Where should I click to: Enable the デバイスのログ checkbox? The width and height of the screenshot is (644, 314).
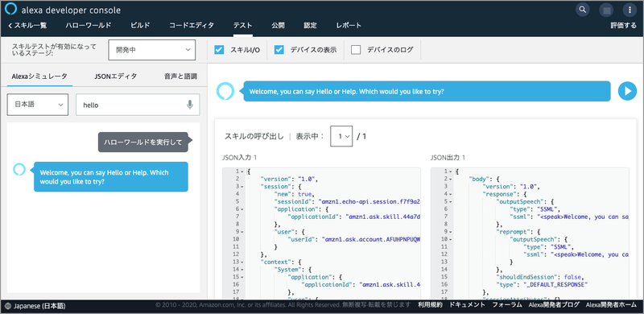[x=356, y=50]
